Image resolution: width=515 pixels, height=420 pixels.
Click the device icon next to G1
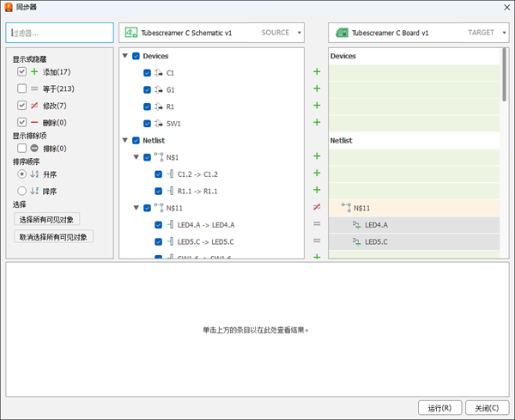(159, 89)
